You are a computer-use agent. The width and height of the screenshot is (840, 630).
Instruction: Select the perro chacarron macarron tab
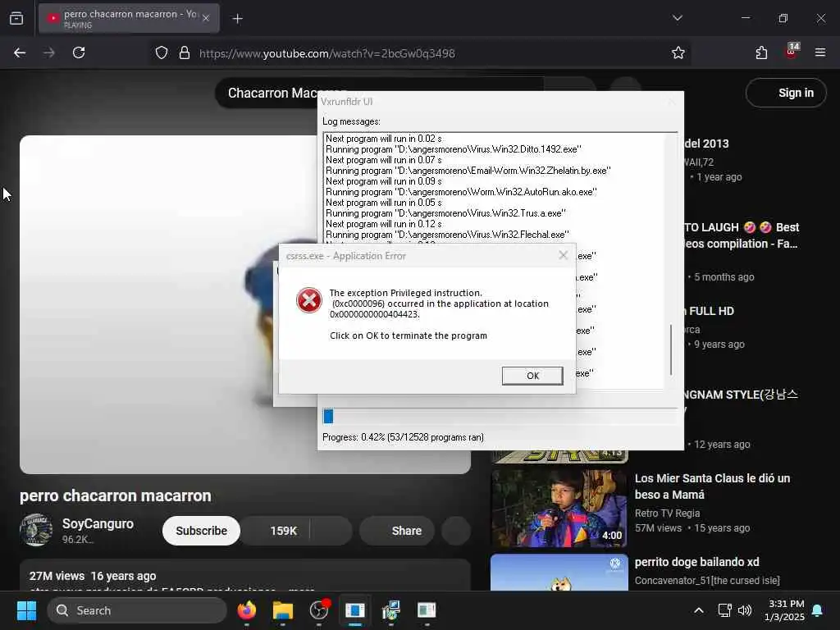tap(129, 18)
